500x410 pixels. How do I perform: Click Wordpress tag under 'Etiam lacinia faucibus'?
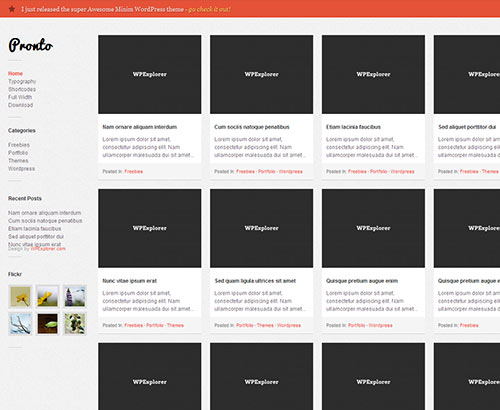pos(402,172)
